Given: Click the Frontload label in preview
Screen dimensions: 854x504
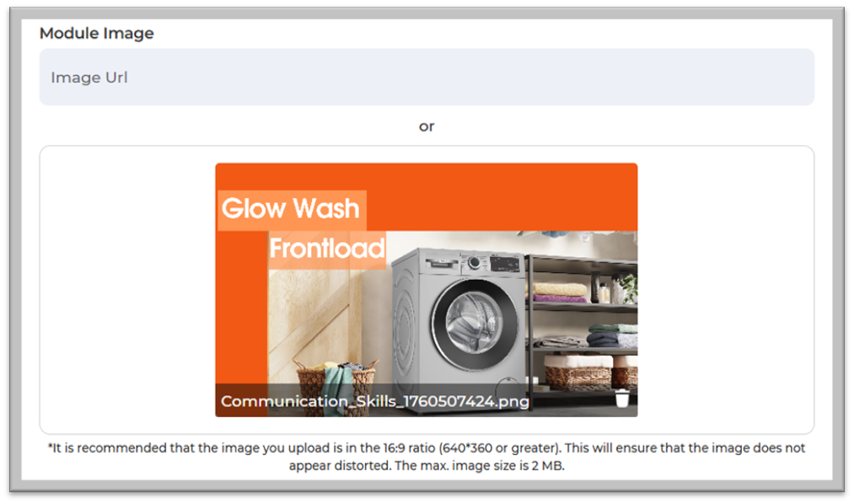Looking at the screenshot, I should tap(327, 248).
